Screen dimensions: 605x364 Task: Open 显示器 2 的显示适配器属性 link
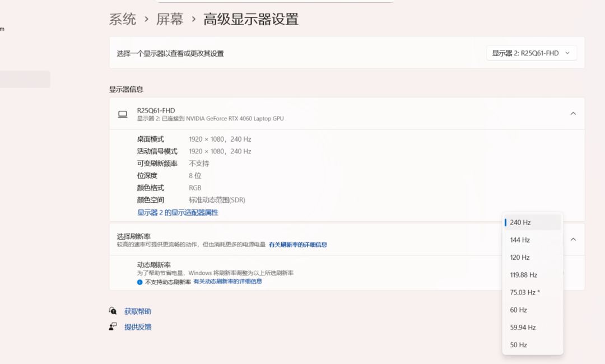(178, 213)
